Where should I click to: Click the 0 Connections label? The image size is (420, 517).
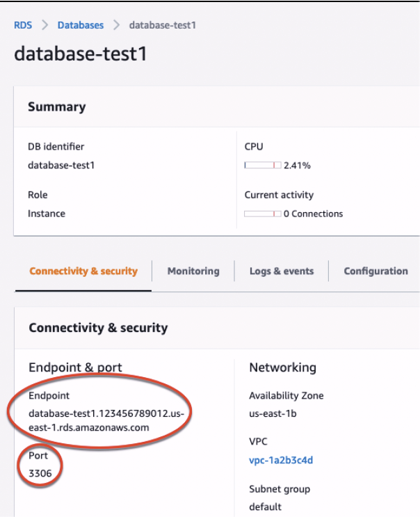click(x=314, y=214)
